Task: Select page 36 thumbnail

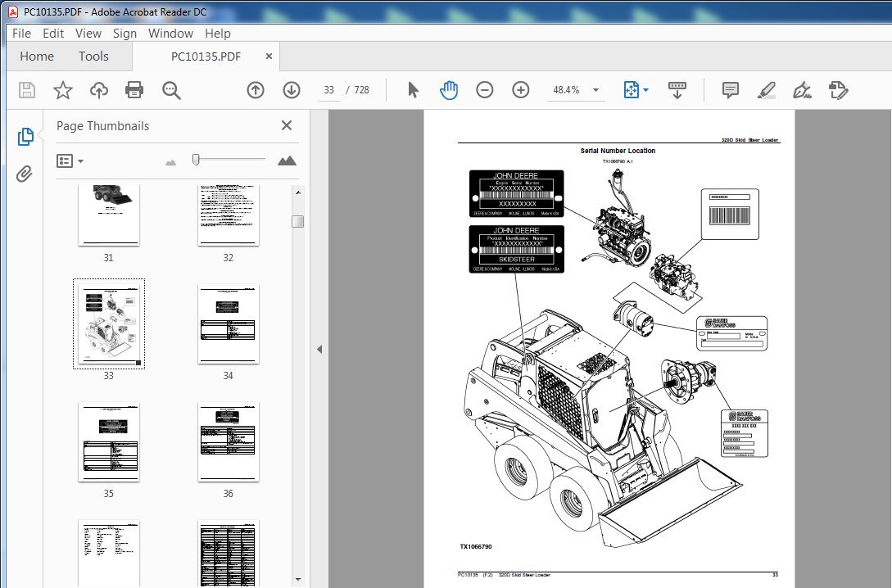Action: tap(229, 442)
